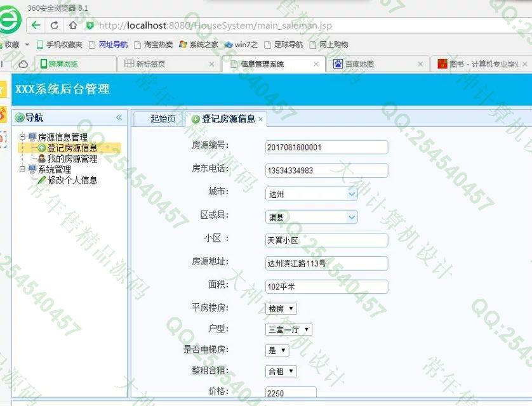Open win7之 bookmark

(241, 45)
